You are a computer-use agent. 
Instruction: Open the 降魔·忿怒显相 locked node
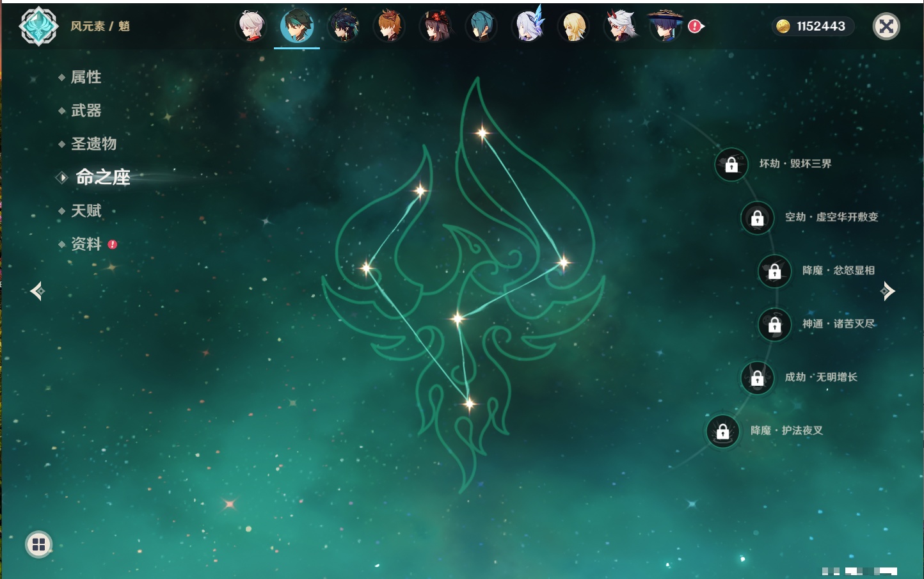coord(774,271)
